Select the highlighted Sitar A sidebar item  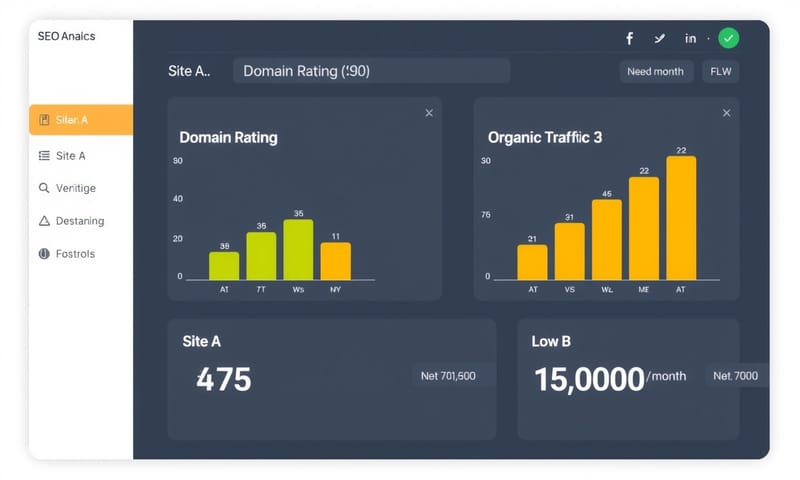[81, 120]
